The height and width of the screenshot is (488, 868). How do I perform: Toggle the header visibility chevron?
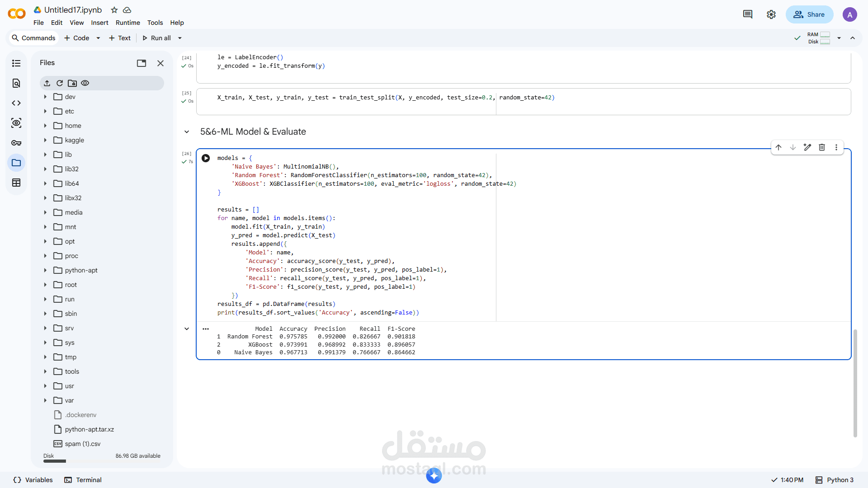853,38
